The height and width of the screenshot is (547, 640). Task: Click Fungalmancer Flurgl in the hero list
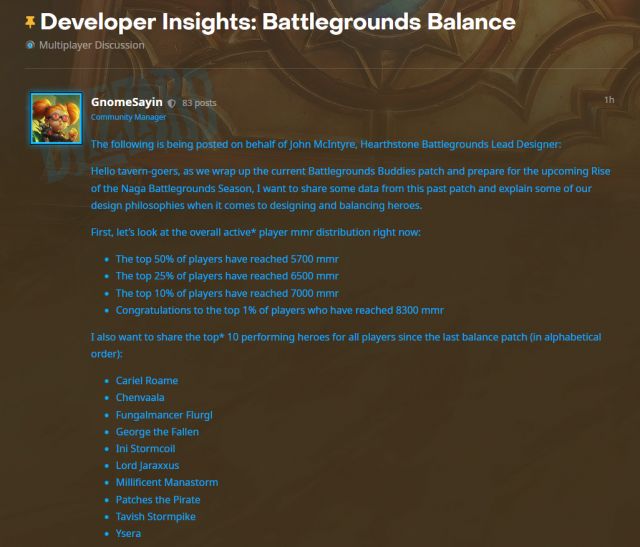click(x=164, y=415)
